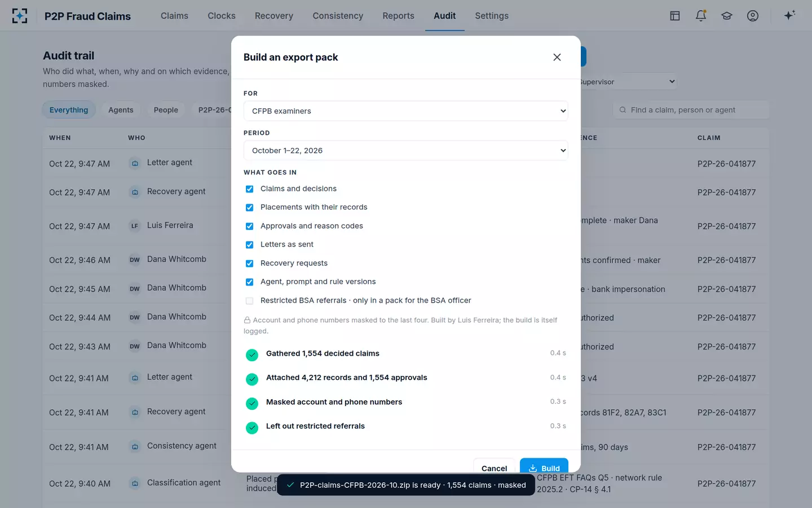The image size is (812, 508).
Task: Click the agent icon on the Classification agent row
Action: (x=135, y=484)
